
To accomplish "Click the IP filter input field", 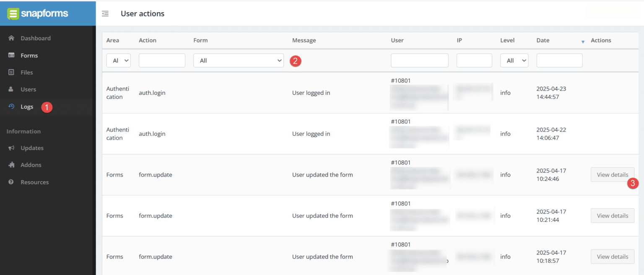I will tap(474, 60).
